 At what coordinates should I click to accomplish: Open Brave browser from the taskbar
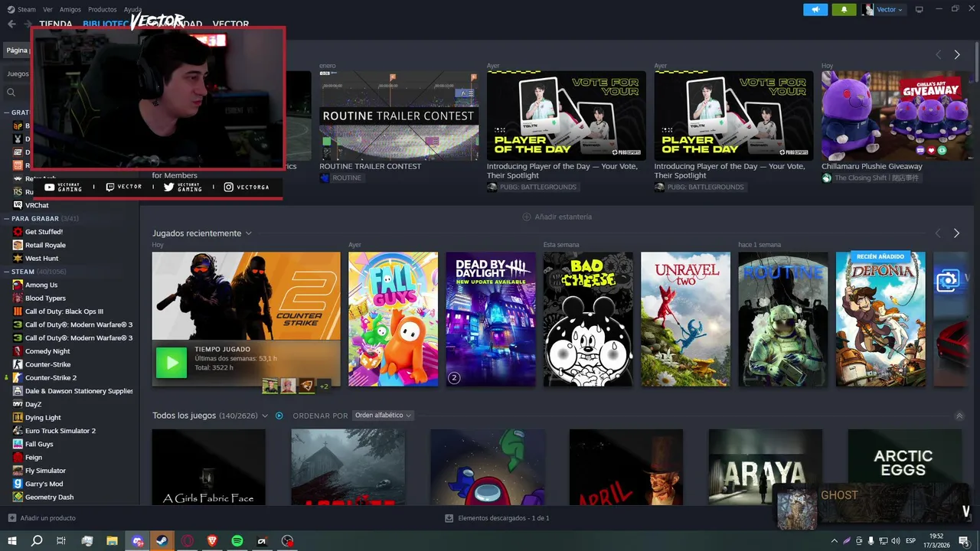212,541
